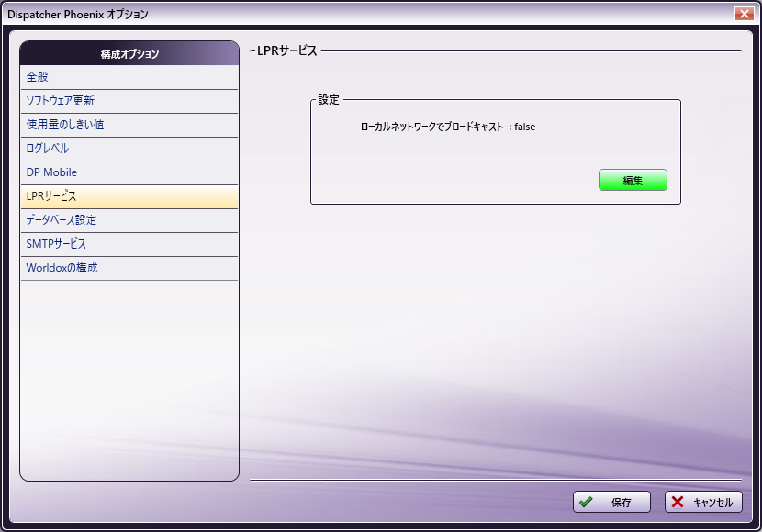This screenshot has width=762, height=532.
Task: Switch to DP Mobile settings
Action: (x=52, y=172)
